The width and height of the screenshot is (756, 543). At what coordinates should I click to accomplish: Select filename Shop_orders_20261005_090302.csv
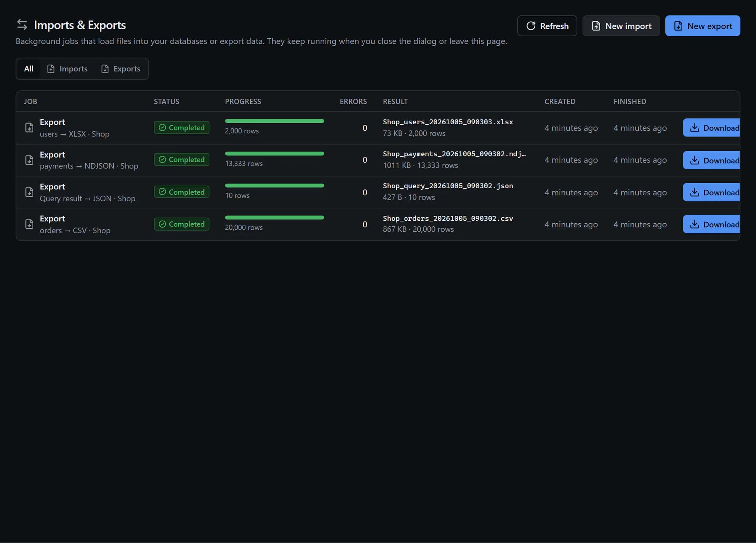[448, 218]
